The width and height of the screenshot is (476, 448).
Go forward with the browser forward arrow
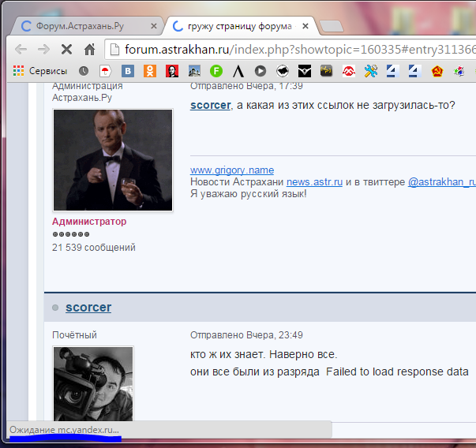[43, 49]
